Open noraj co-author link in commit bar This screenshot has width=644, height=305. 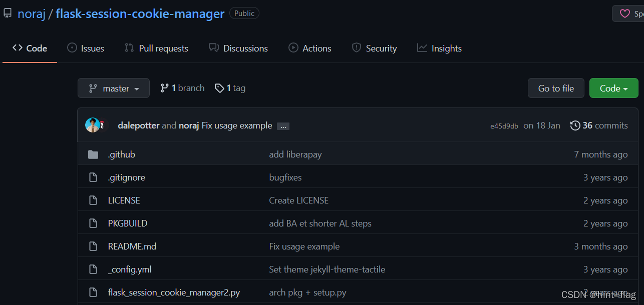tap(189, 125)
